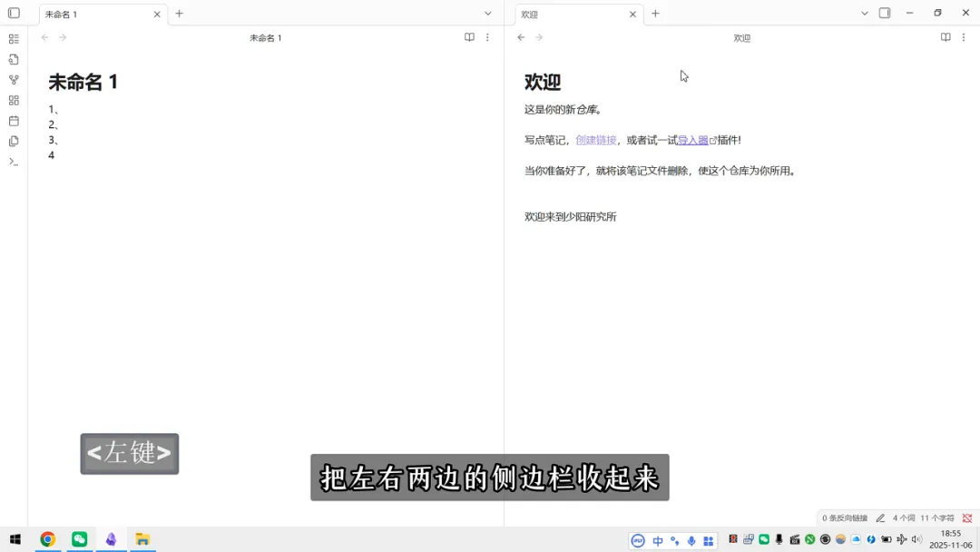Image resolution: width=980 pixels, height=552 pixels.
Task: Collapse the left sidebar
Action: 13,13
